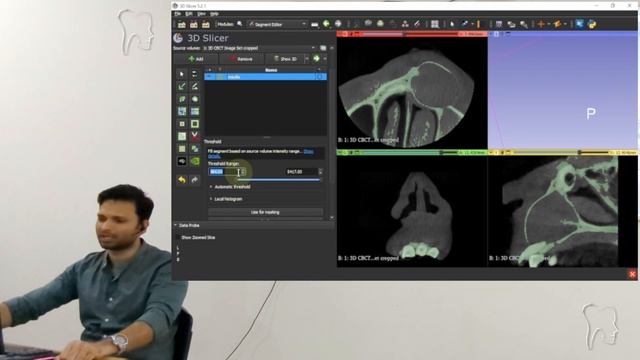640x360 pixels.
Task: Click the markups place mode toolbar icon
Action: 464,24
